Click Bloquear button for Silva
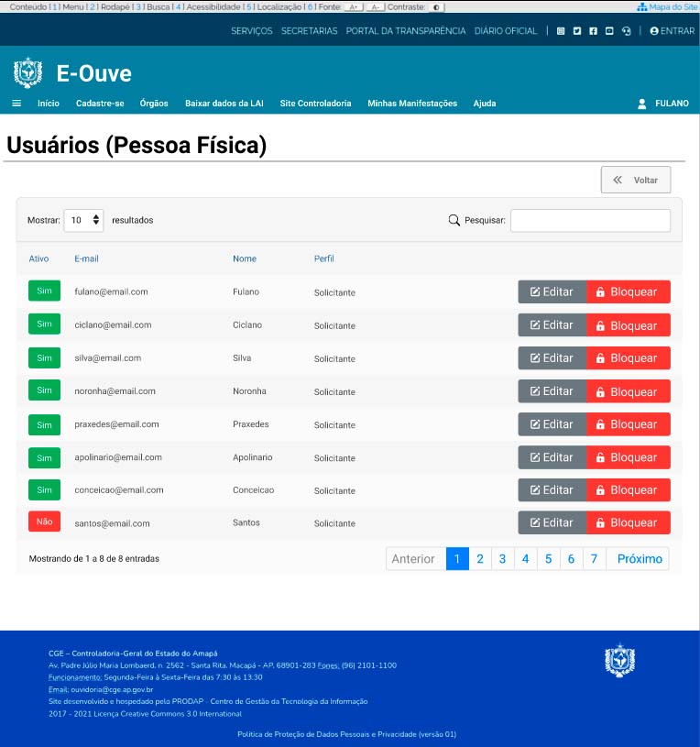The height and width of the screenshot is (747, 700). click(628, 358)
